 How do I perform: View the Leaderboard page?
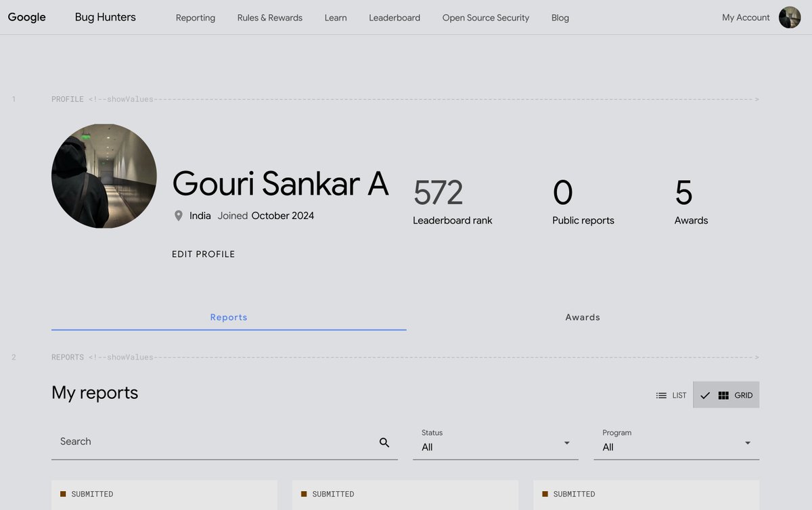pos(394,18)
